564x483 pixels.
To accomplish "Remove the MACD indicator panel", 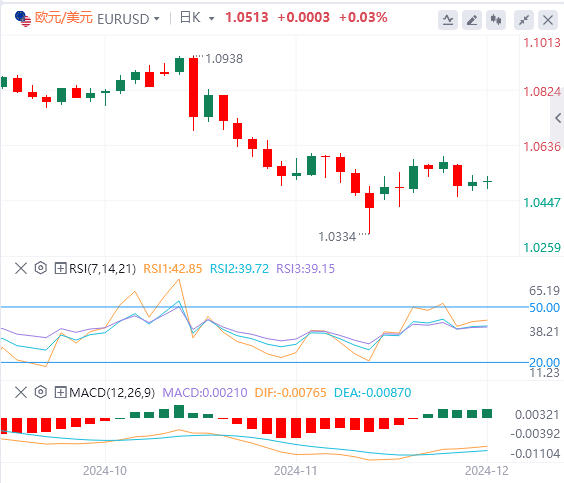I will click(x=21, y=392).
